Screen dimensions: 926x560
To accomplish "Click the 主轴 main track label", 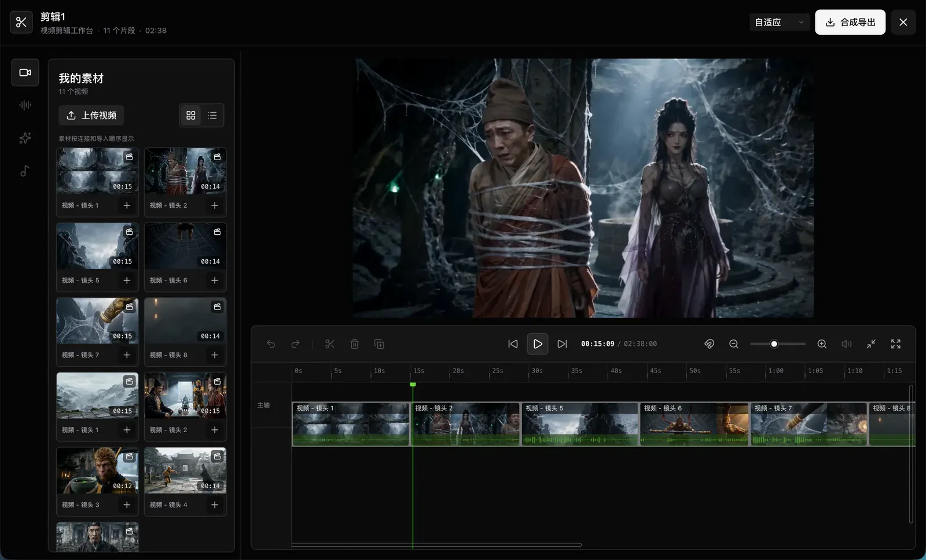I will tap(263, 405).
